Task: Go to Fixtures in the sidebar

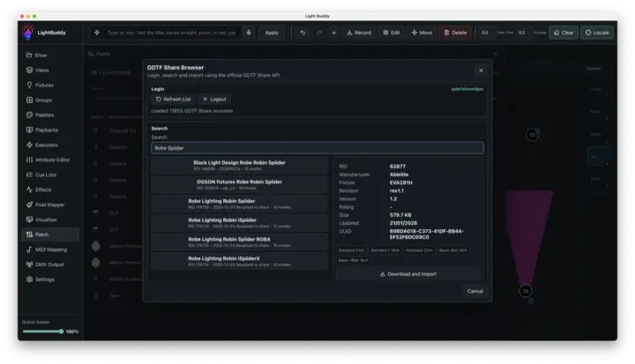Action: pos(50,85)
